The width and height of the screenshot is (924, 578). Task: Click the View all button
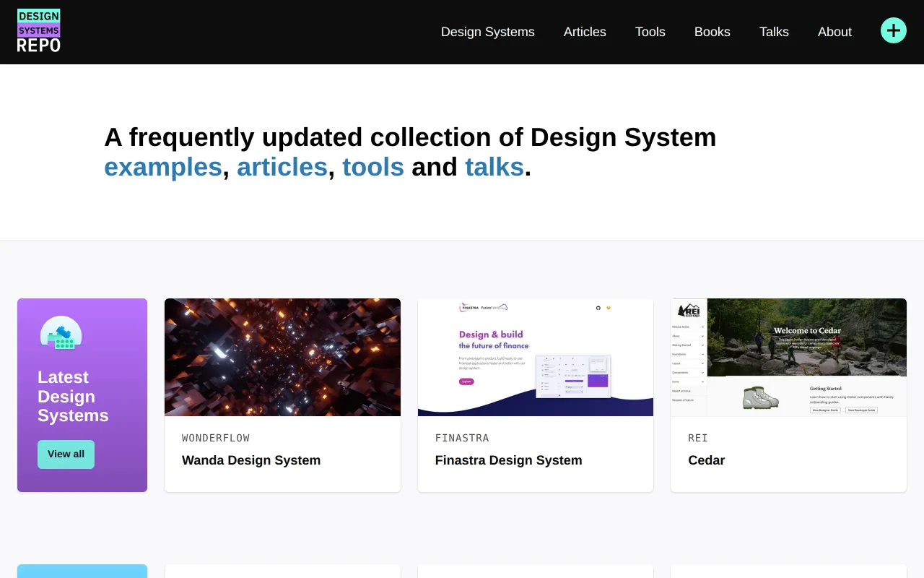[x=66, y=454]
